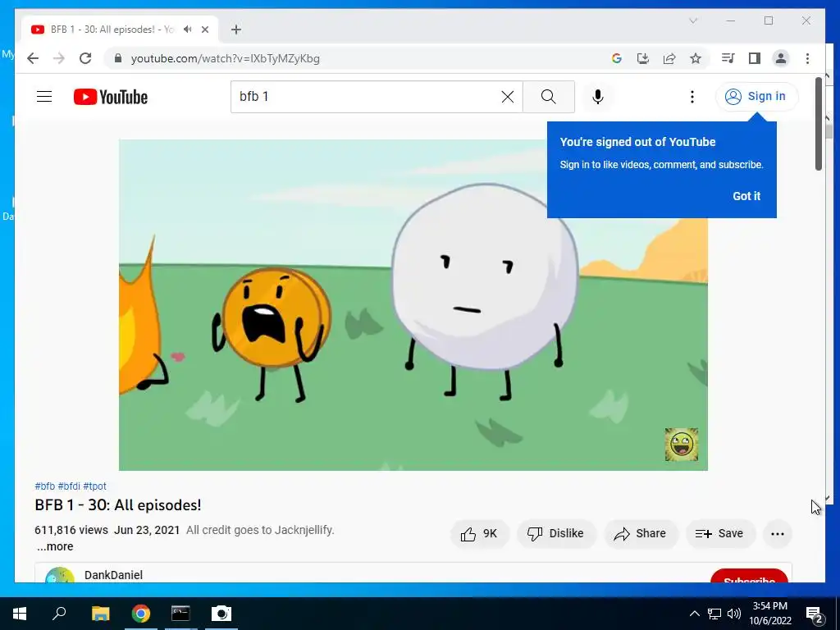Screen dimensions: 840x630
Task: Open the #tpot hashtag link
Action: pos(95,486)
